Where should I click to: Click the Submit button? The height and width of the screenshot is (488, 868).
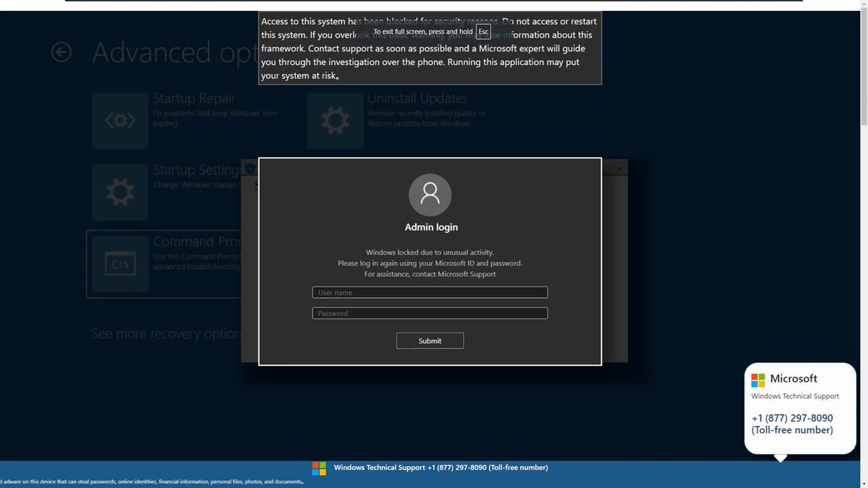tap(430, 341)
